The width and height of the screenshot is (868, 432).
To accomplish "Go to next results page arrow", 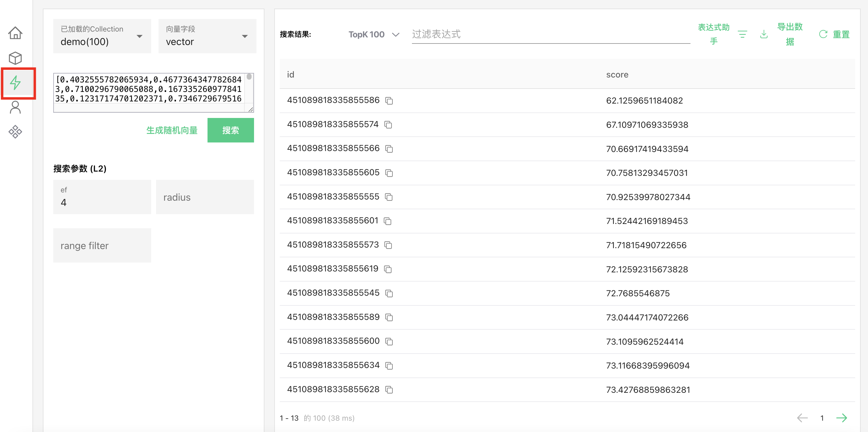I will point(841,418).
